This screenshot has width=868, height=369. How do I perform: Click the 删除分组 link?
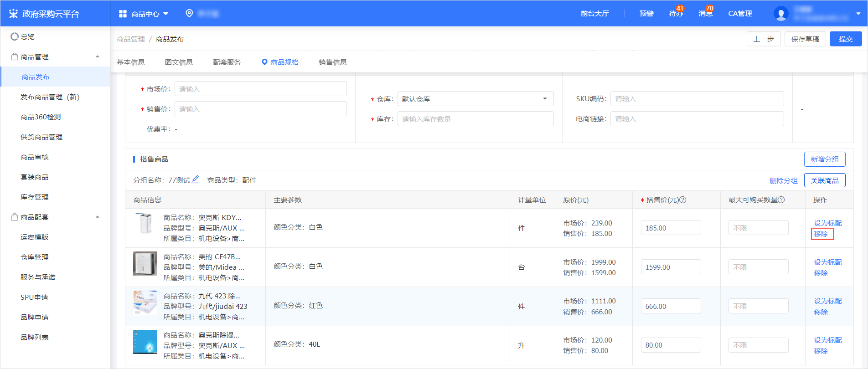[x=784, y=180]
